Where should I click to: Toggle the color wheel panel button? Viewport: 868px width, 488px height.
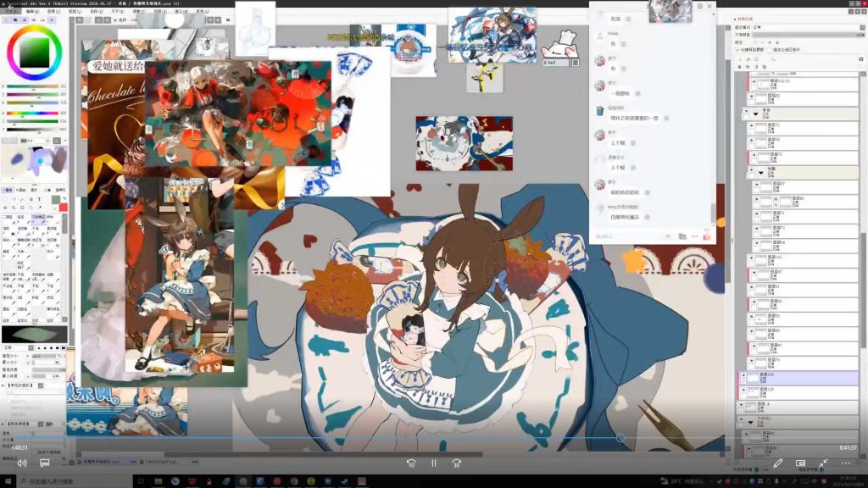(x=6, y=20)
